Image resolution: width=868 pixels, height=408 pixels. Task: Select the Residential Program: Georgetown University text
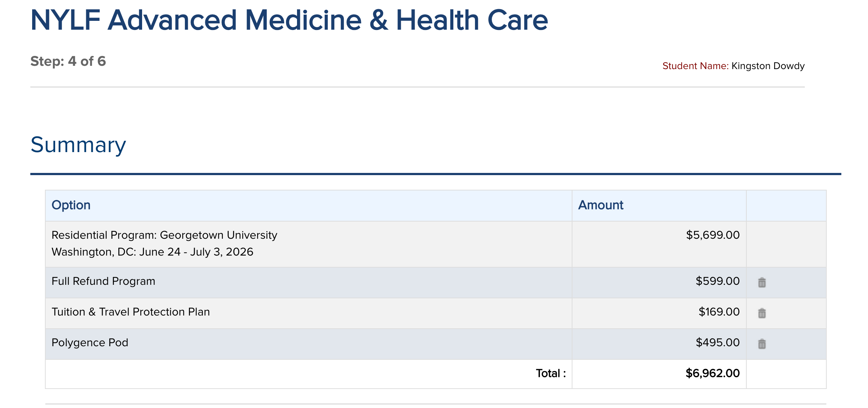(164, 235)
